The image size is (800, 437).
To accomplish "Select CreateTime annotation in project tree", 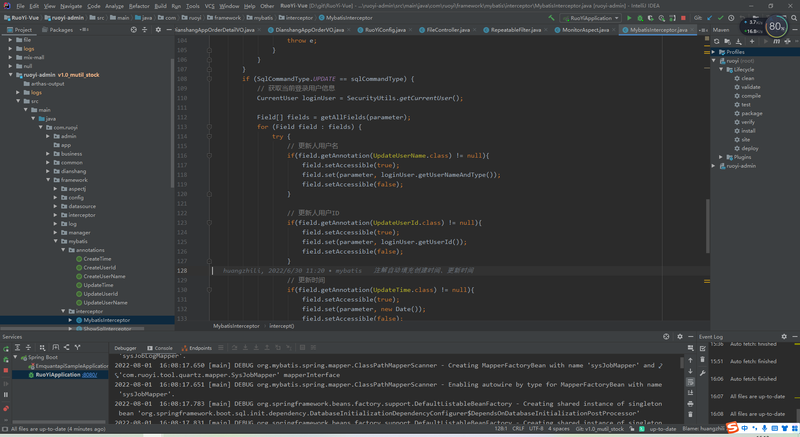I will (97, 259).
